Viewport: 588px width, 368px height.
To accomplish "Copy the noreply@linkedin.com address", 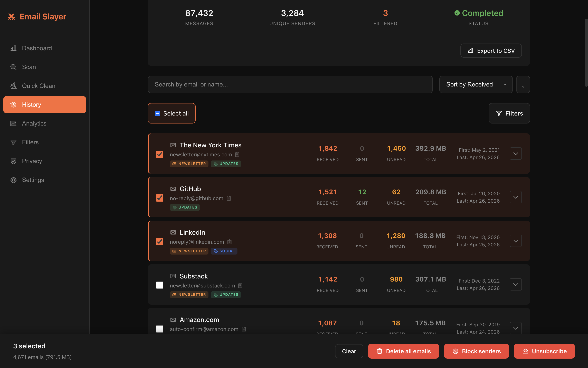I will click(230, 242).
